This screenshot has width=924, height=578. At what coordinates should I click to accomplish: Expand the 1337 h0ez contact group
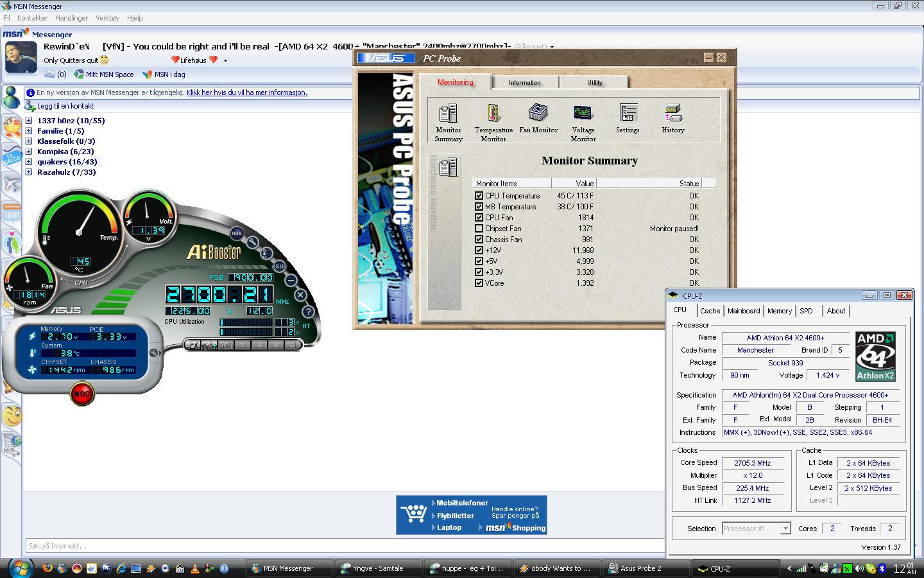[x=29, y=120]
